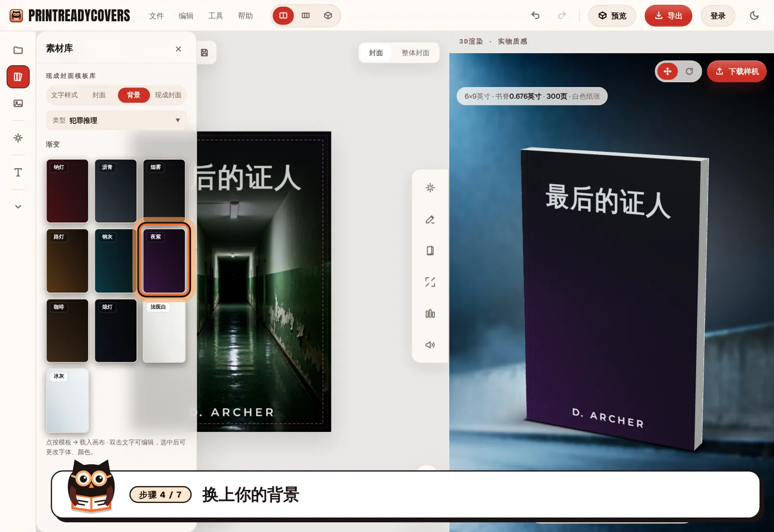The width and height of the screenshot is (774, 532).
Task: Switch canvas to 整体封面 view
Action: (x=416, y=53)
